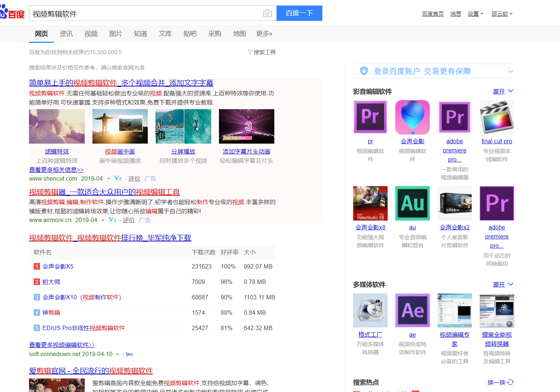Expand the 多媒体软件 section via 展开
The image size is (560, 392).
coord(503,284)
